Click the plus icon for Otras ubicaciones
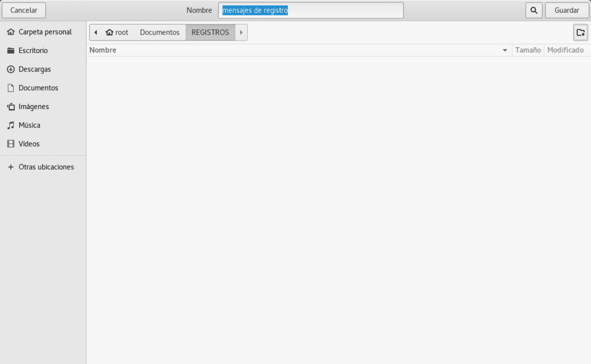Image resolution: width=591 pixels, height=364 pixels. [x=10, y=167]
